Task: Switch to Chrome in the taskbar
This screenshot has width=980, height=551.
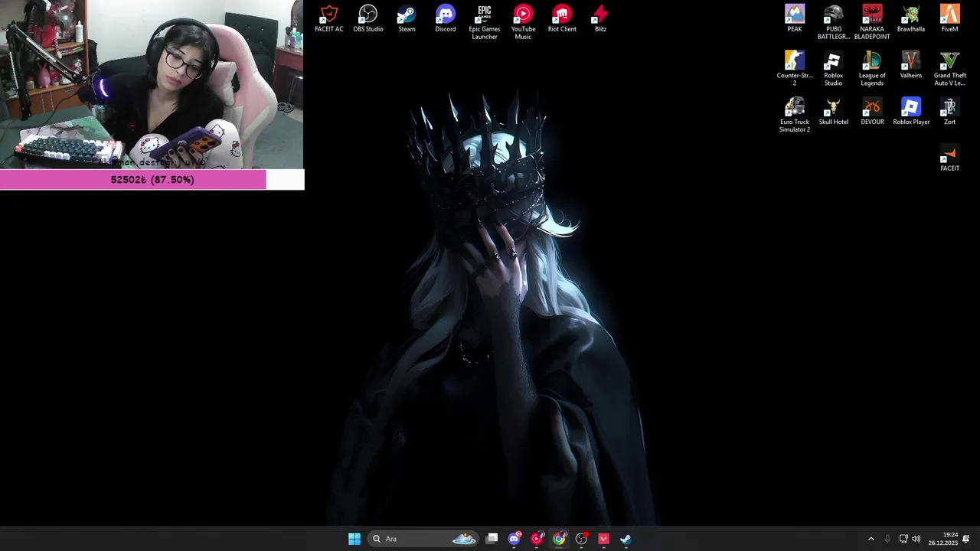Action: coord(559,539)
